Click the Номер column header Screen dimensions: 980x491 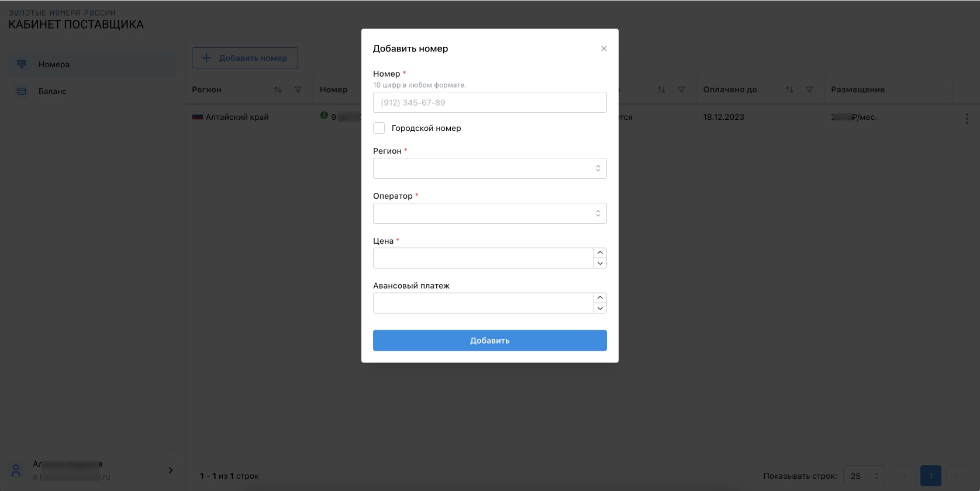click(x=334, y=89)
